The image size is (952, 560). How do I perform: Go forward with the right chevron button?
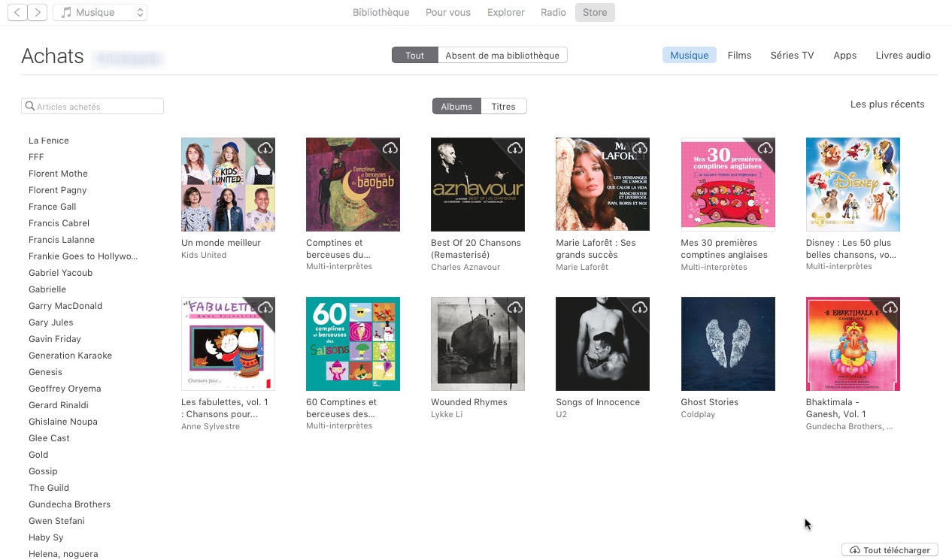pos(38,12)
